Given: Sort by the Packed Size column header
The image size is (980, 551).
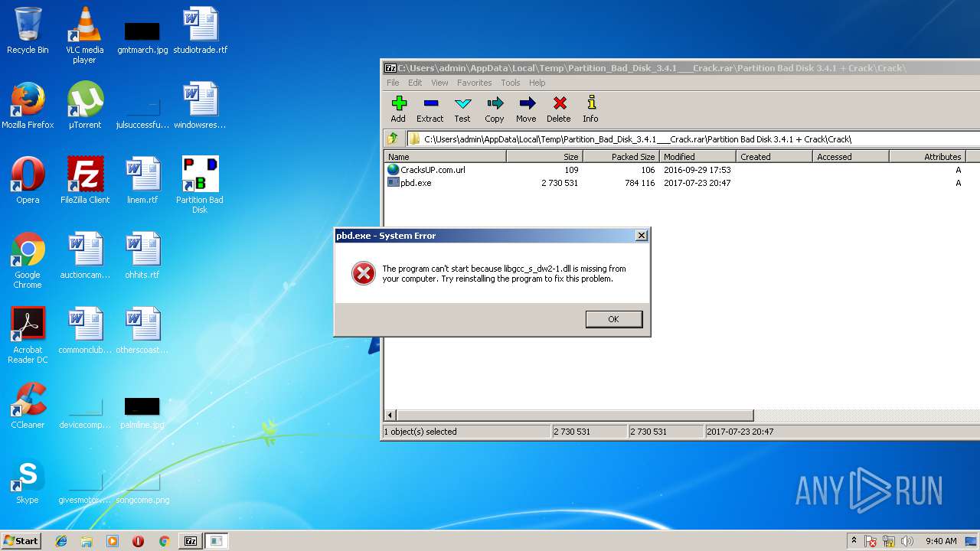Looking at the screenshot, I should tap(621, 156).
